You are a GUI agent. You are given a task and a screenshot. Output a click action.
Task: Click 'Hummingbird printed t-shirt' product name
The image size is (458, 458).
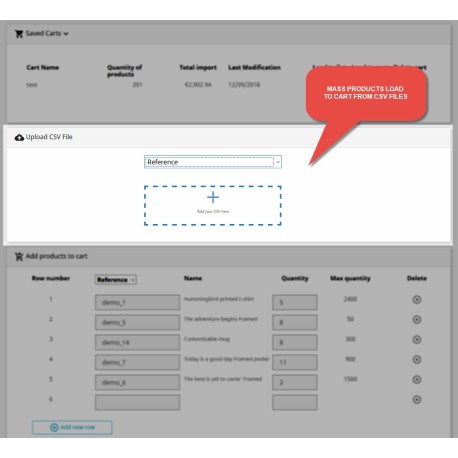[219, 299]
